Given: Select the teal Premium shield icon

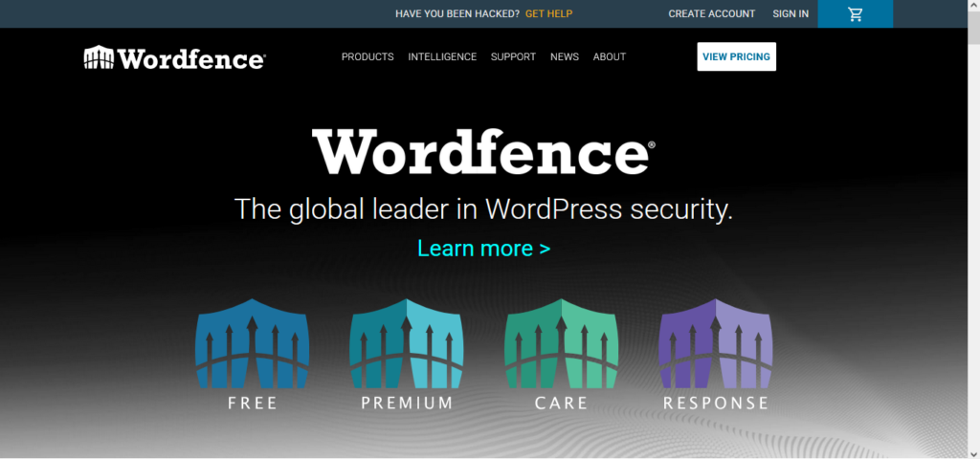Looking at the screenshot, I should pyautogui.click(x=406, y=343).
